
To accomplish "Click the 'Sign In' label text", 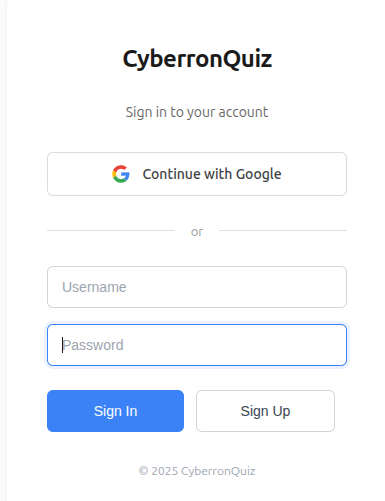I will 116,411.
